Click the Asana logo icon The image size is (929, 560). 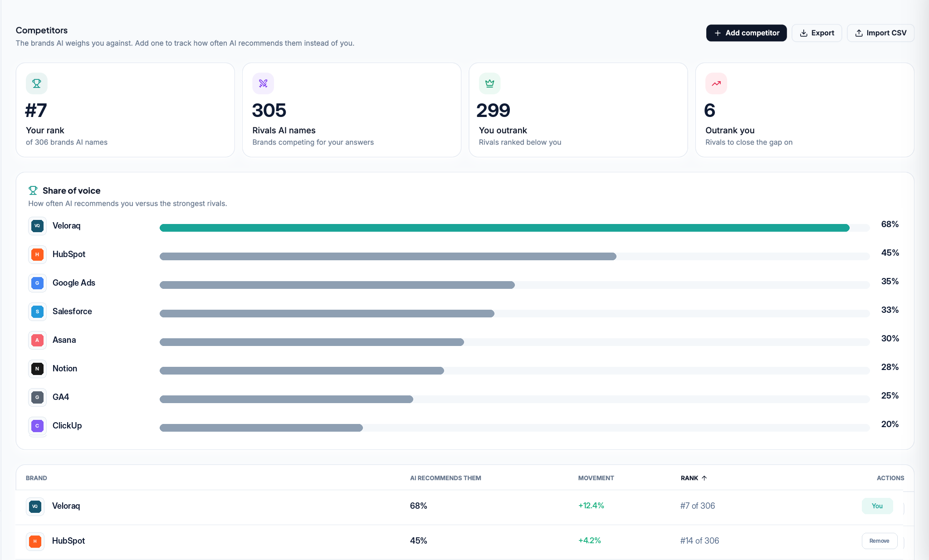37,340
